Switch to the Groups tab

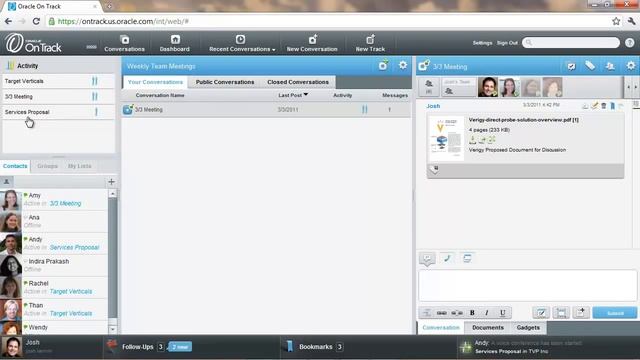click(47, 166)
